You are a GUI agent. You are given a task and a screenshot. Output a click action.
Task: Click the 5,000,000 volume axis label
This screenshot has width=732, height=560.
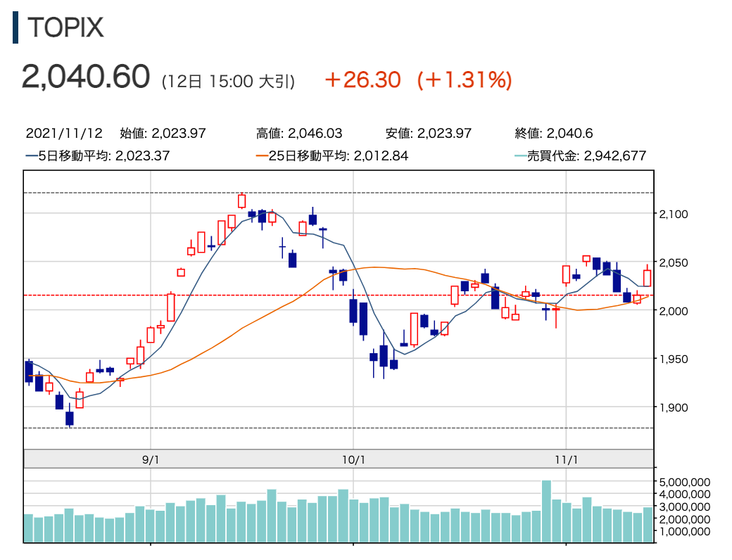tap(684, 482)
